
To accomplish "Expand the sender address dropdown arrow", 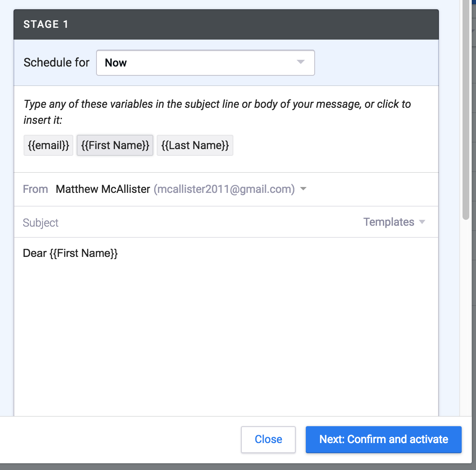I will click(303, 189).
